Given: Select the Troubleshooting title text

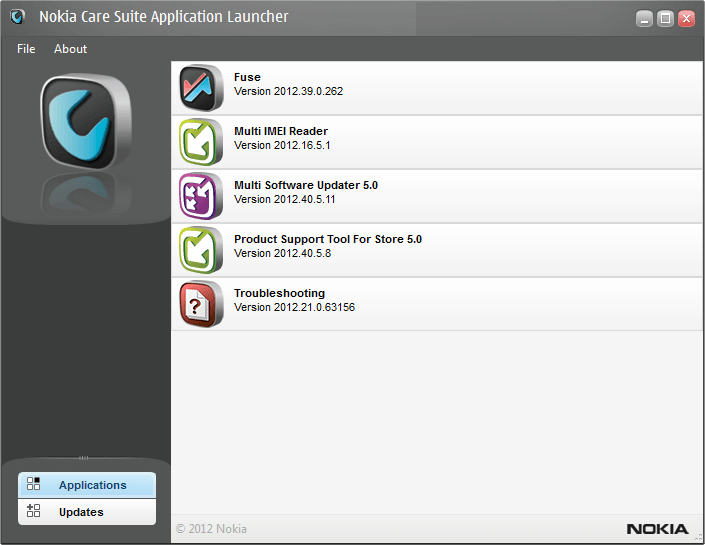Looking at the screenshot, I should click(x=279, y=293).
